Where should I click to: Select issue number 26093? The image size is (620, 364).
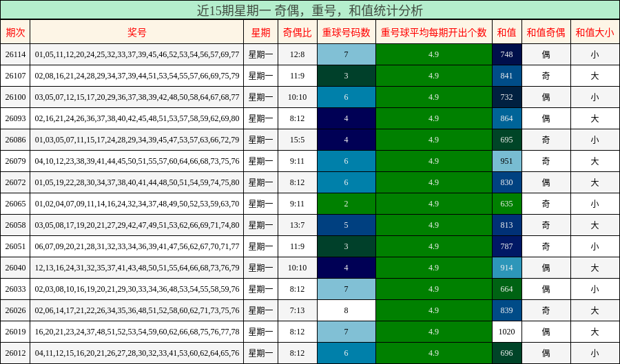(x=15, y=118)
